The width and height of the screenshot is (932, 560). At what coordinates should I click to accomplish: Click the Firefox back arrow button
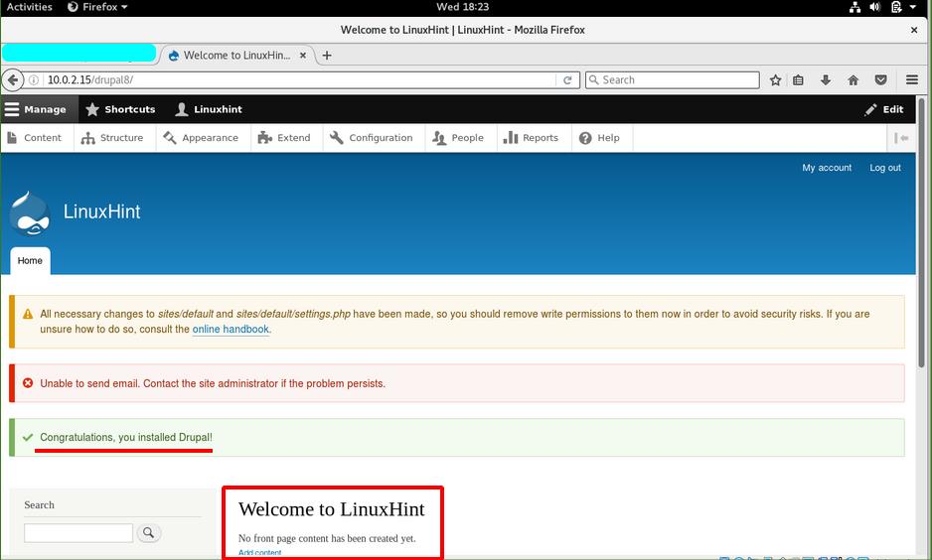click(x=13, y=79)
